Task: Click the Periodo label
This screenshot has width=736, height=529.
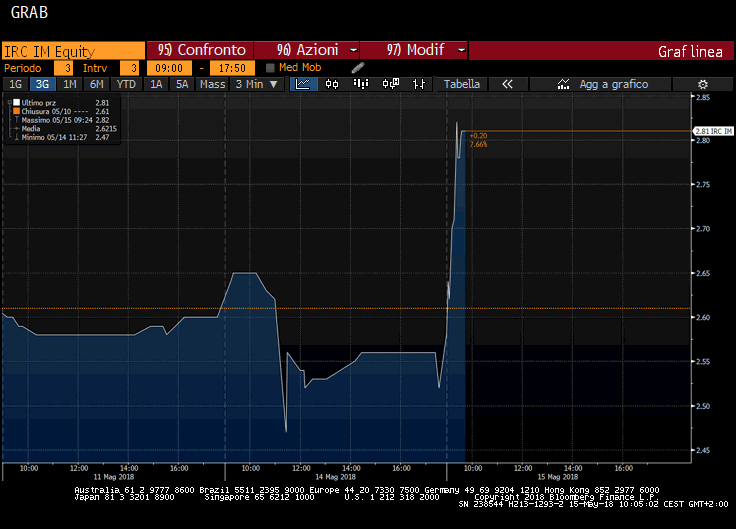Action: [23, 68]
